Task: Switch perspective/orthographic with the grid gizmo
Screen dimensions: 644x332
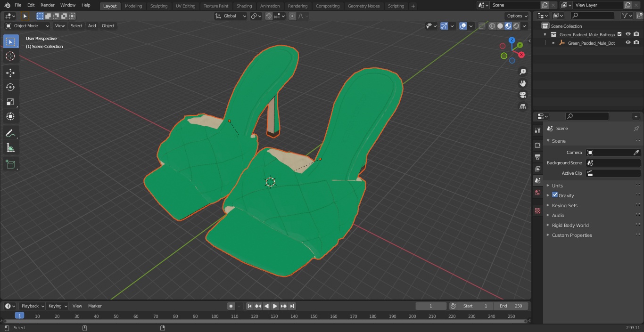Action: 522,107
